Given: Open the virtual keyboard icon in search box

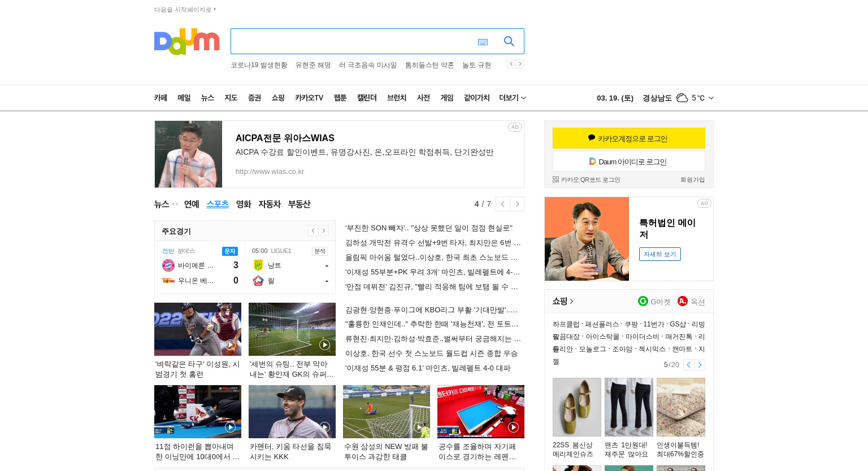Looking at the screenshot, I should [x=483, y=42].
